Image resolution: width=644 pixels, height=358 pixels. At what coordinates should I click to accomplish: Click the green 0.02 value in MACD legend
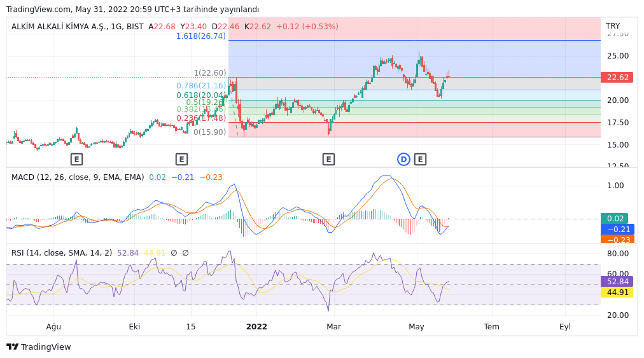[x=157, y=177]
